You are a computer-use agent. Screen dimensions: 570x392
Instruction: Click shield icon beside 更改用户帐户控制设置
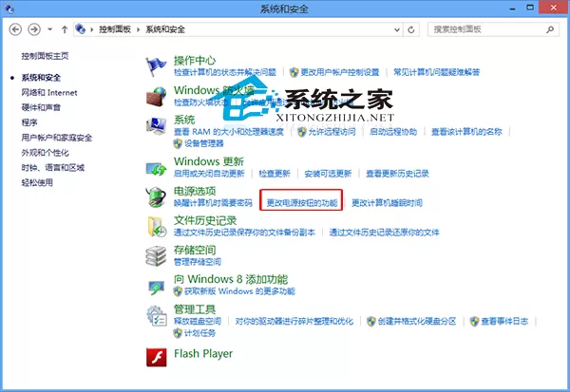294,72
